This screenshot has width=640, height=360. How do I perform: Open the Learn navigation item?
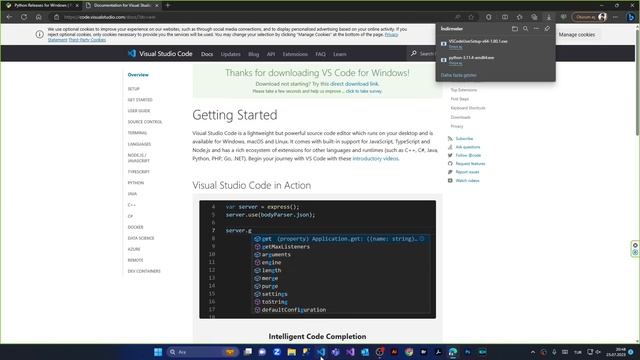(x=340, y=54)
